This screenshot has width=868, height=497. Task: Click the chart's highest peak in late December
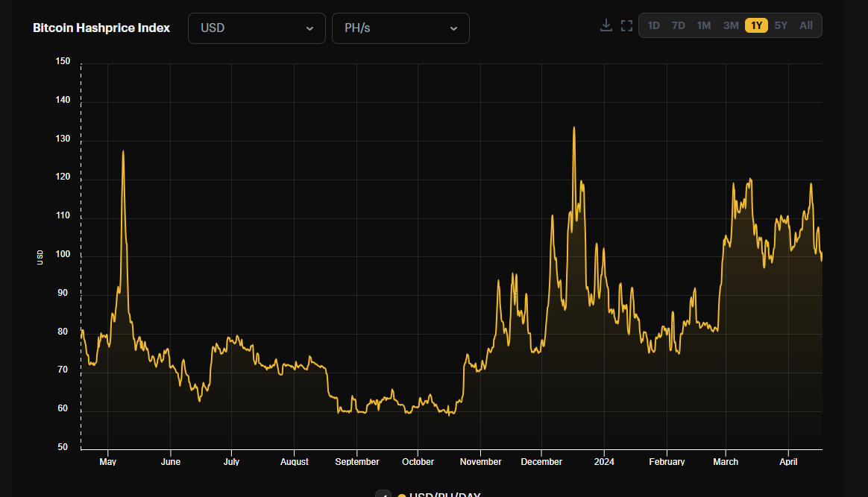pyautogui.click(x=574, y=128)
